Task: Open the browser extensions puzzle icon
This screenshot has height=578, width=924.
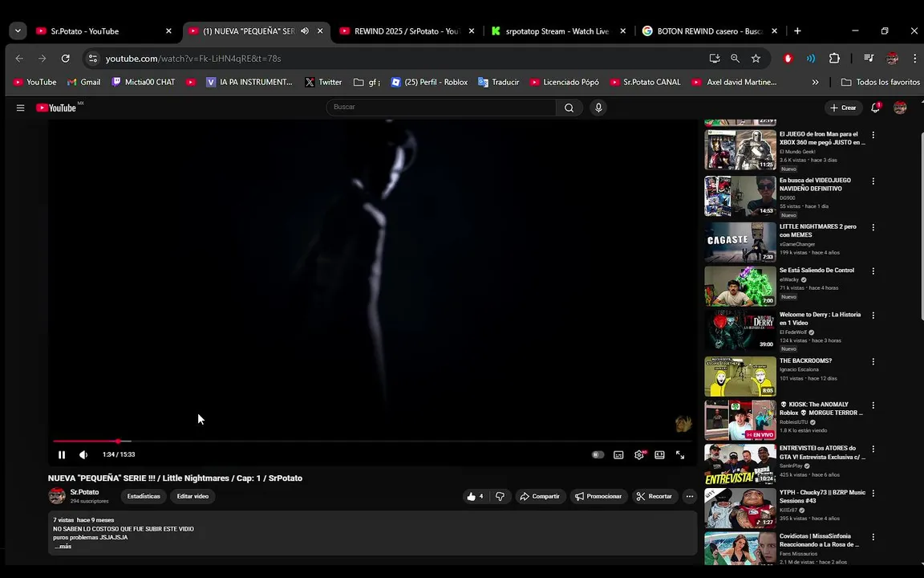Action: pyautogui.click(x=834, y=59)
